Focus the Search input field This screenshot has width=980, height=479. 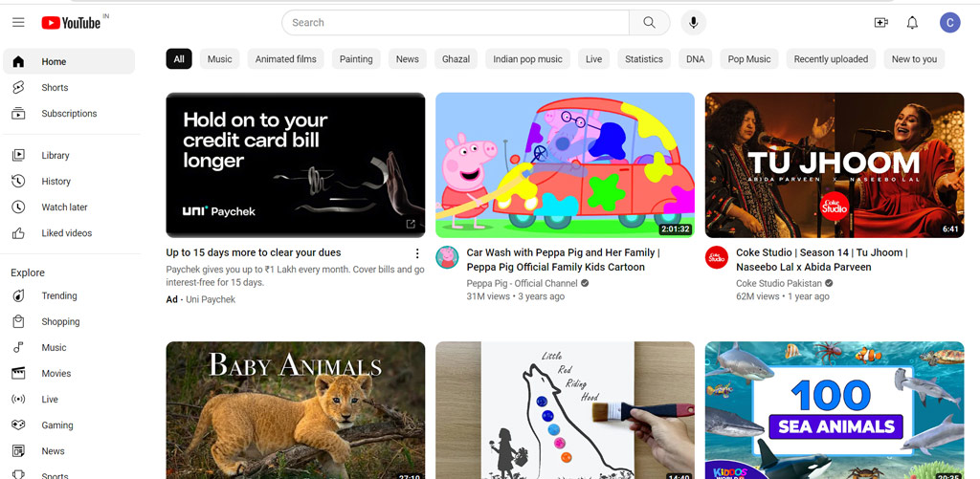coord(456,23)
